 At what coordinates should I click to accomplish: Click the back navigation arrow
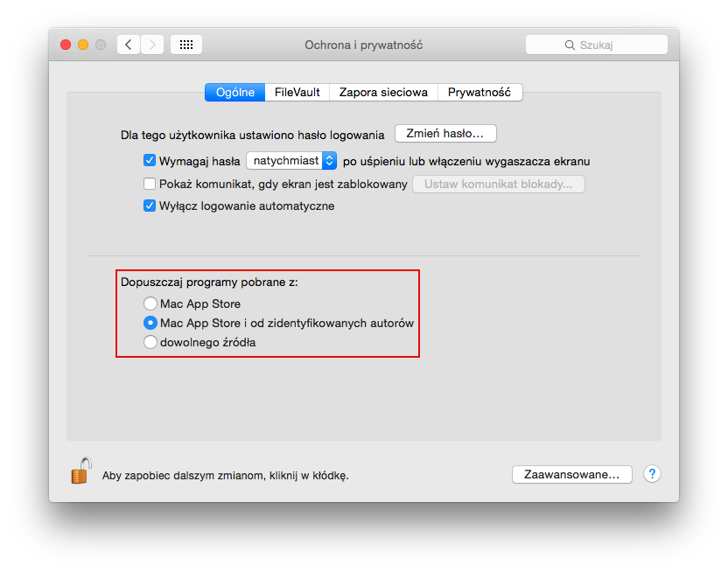[129, 45]
